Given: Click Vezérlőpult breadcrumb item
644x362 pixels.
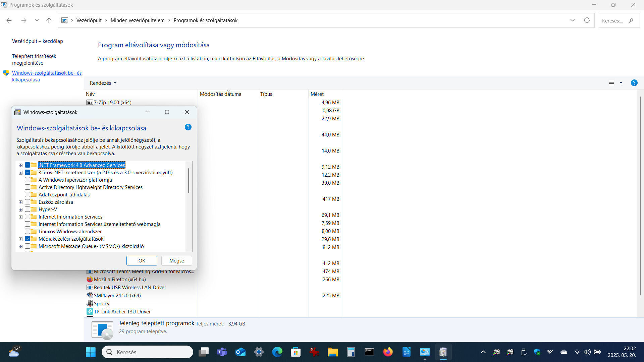Looking at the screenshot, I should click(x=89, y=20).
